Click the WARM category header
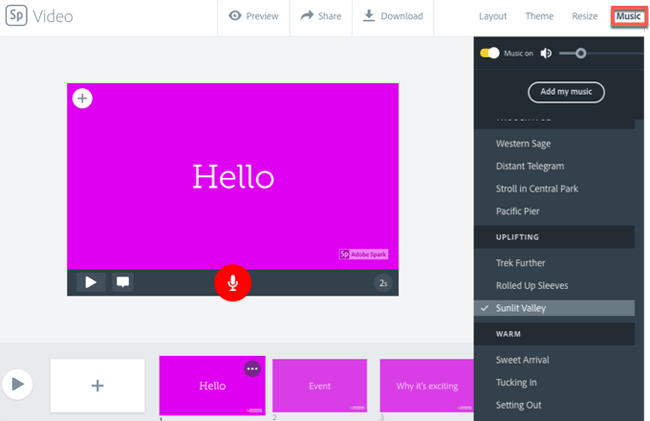The width and height of the screenshot is (650, 421). 554,334
